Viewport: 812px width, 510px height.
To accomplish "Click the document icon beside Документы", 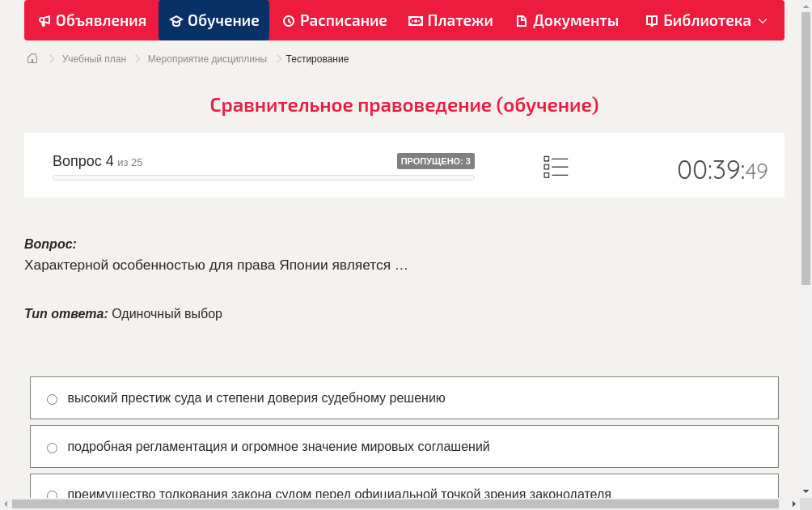I will click(522, 20).
